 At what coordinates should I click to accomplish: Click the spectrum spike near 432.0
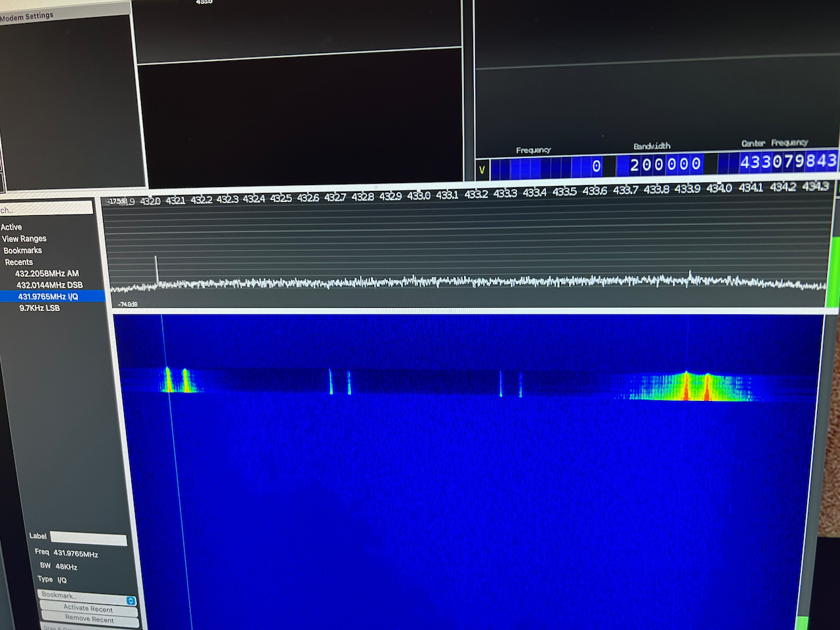156,270
